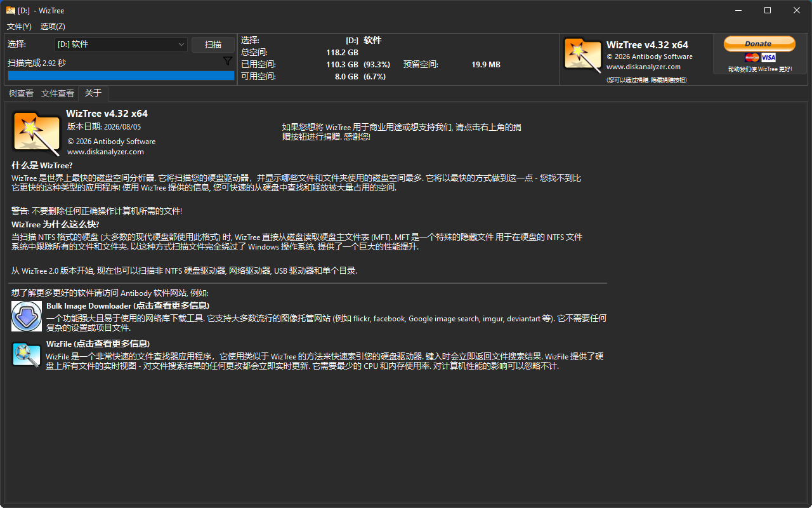The image size is (812, 508).
Task: Open www.diskanalyzer.com link beside the Donate button
Action: [x=643, y=67]
